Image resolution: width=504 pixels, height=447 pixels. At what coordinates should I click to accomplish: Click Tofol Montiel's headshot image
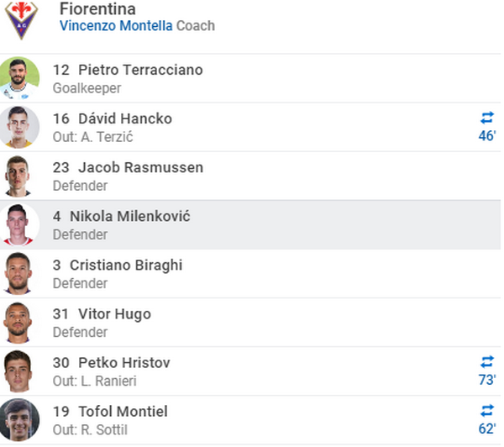point(19,419)
